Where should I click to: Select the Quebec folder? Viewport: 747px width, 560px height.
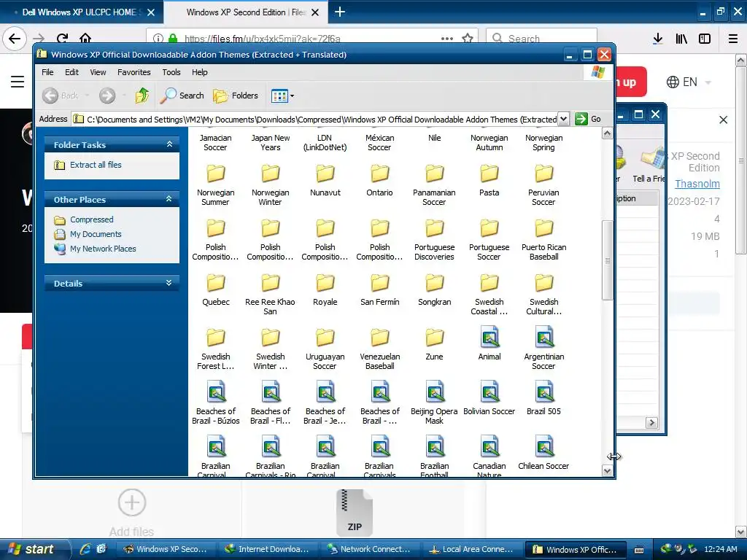tap(216, 290)
